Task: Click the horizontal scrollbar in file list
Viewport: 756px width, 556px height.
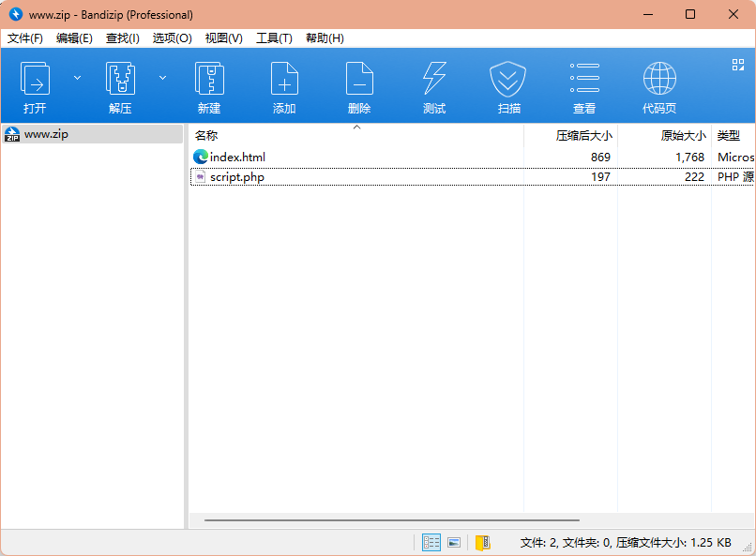Action: click(x=391, y=519)
